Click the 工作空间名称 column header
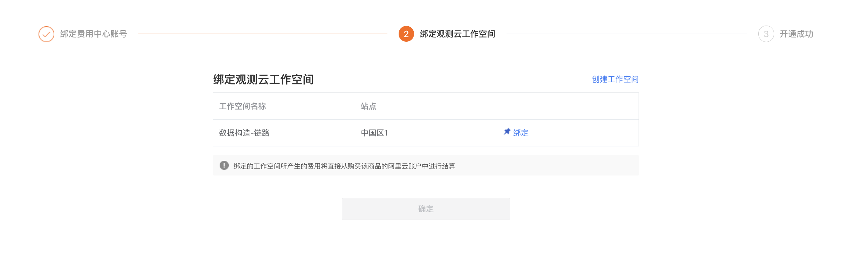Image resolution: width=868 pixels, height=269 pixels. pos(242,106)
